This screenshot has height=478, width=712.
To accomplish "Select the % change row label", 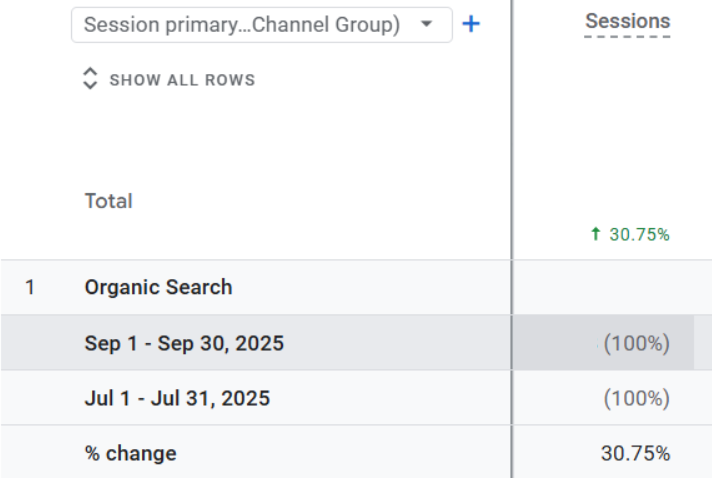I will 130,453.
